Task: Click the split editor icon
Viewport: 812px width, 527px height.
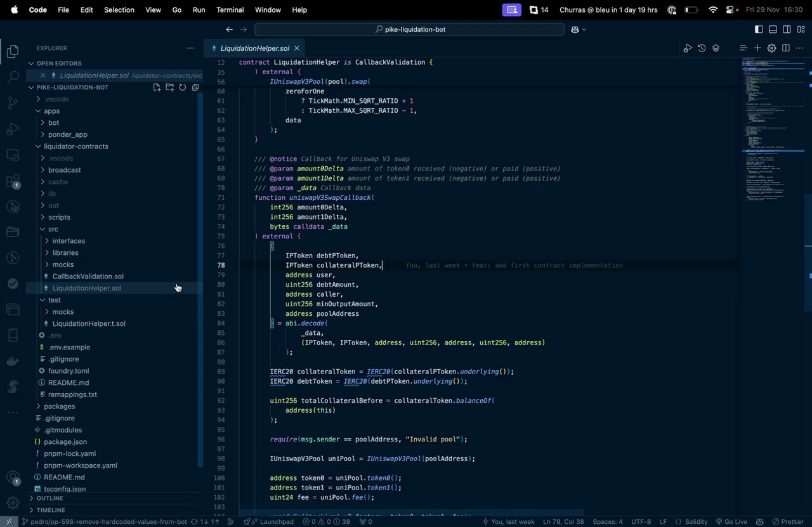Action: tap(785, 48)
